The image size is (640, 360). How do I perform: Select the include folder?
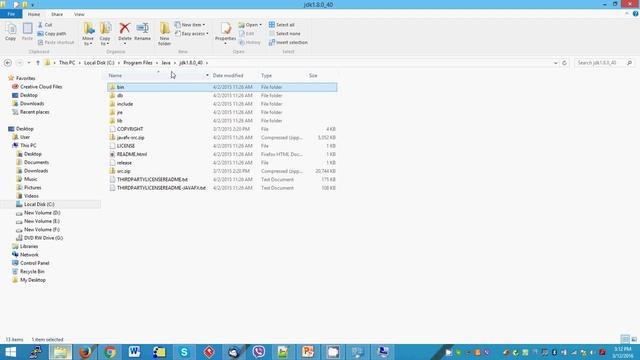pos(222,104)
